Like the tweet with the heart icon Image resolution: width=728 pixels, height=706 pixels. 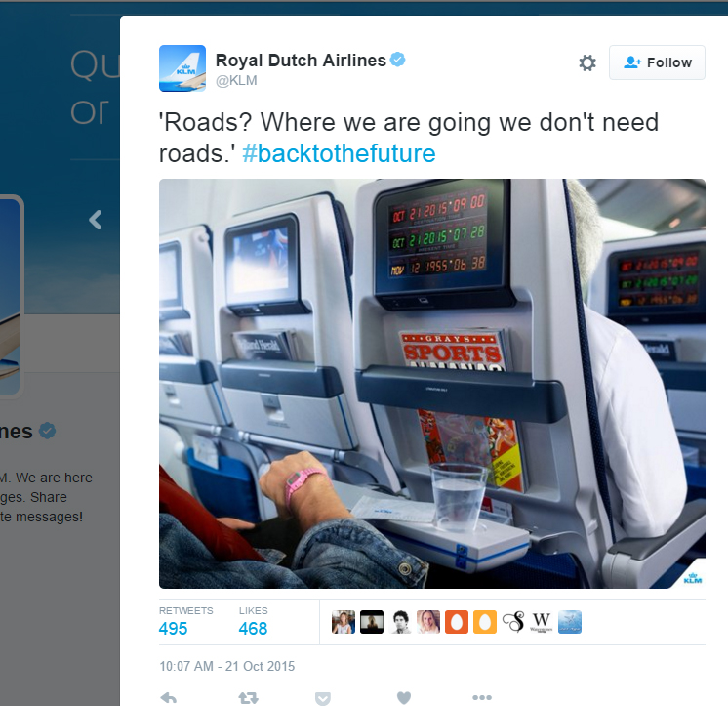click(404, 697)
